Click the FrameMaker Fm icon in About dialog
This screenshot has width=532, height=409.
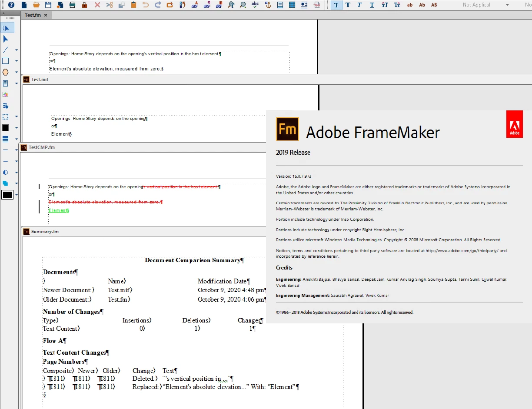coord(287,129)
